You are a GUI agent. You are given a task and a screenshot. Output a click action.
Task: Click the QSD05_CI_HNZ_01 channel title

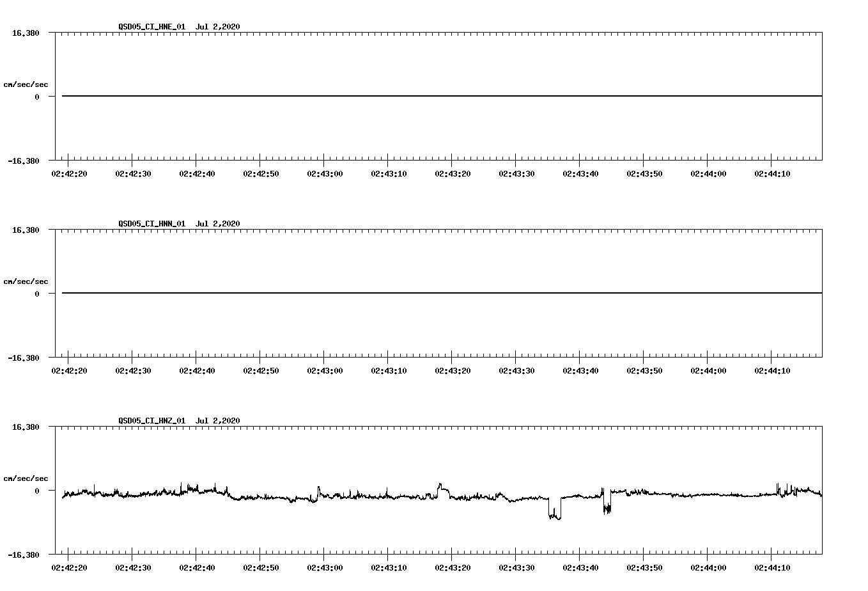(x=152, y=421)
